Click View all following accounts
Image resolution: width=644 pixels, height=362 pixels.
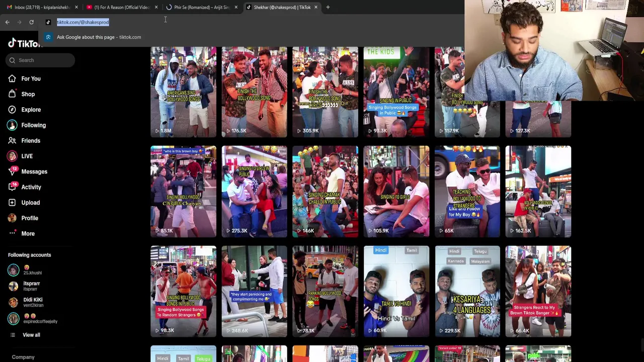click(x=31, y=335)
